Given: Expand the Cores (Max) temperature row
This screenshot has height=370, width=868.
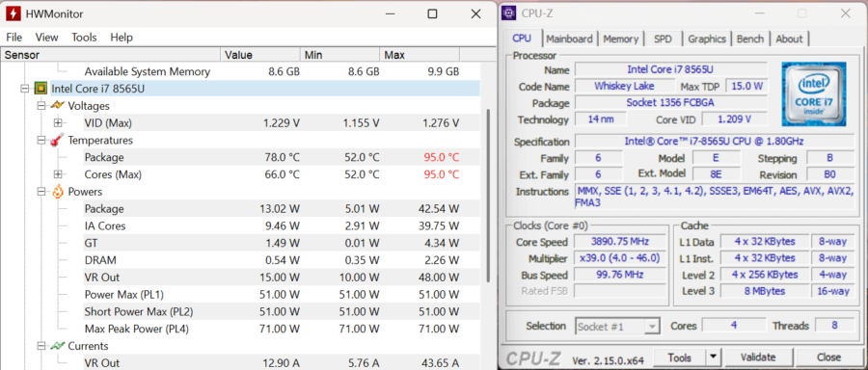Looking at the screenshot, I should (x=58, y=174).
